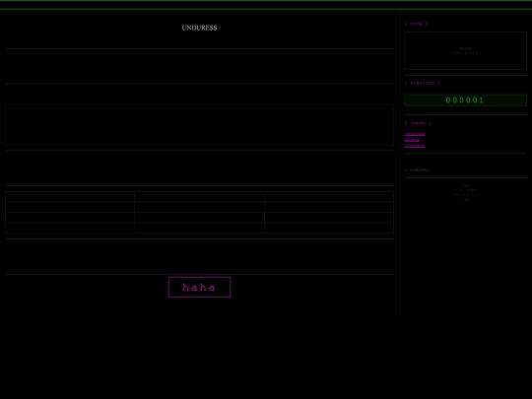Click the '[ visitors ]' heading
The image size is (532, 399).
[x=422, y=83]
